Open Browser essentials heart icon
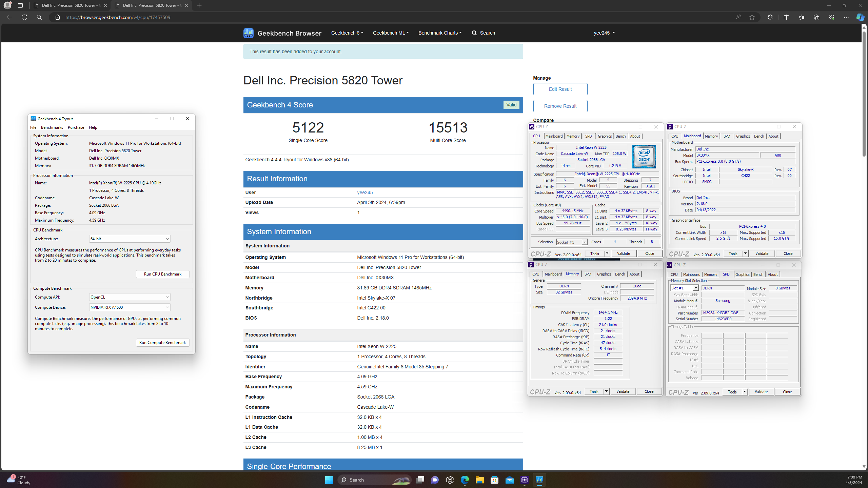The image size is (868, 488). pos(831,17)
